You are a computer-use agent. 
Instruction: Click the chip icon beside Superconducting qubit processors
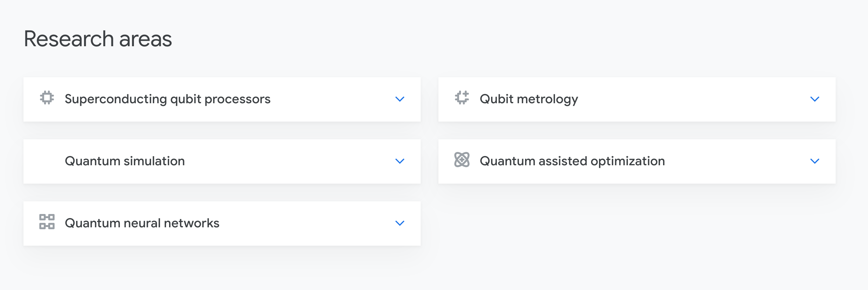pos(47,98)
